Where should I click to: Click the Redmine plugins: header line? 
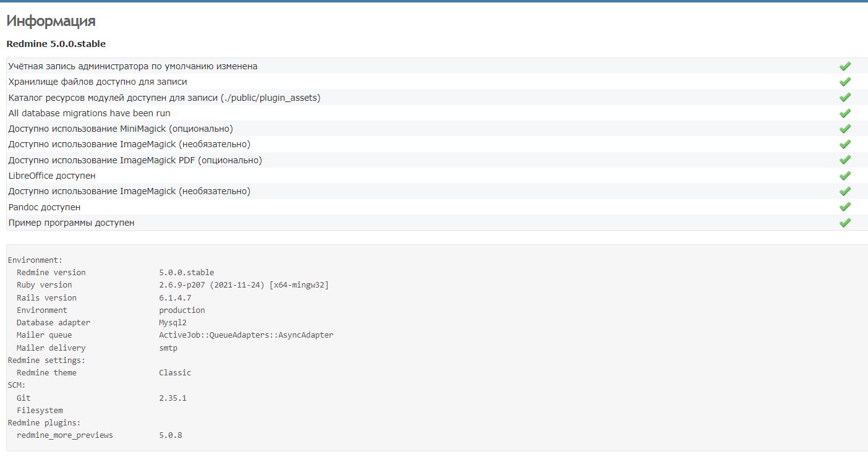[45, 423]
